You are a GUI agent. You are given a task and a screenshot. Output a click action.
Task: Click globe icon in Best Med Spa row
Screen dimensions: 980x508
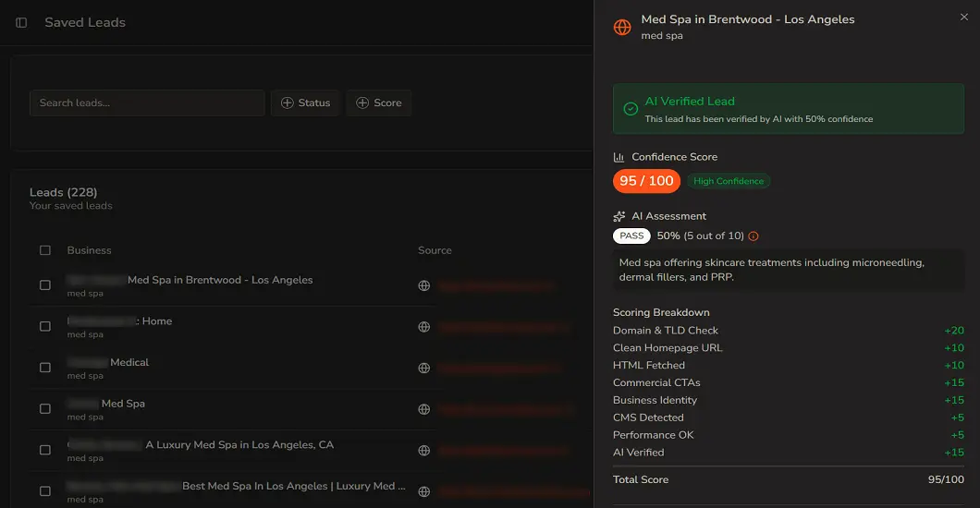pos(423,491)
